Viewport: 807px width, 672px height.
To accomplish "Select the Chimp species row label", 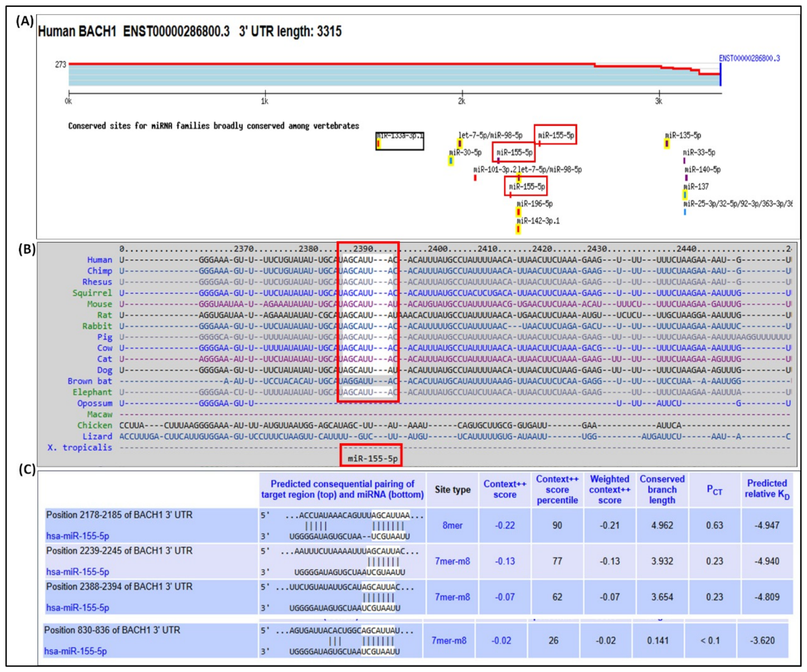I will (x=100, y=271).
